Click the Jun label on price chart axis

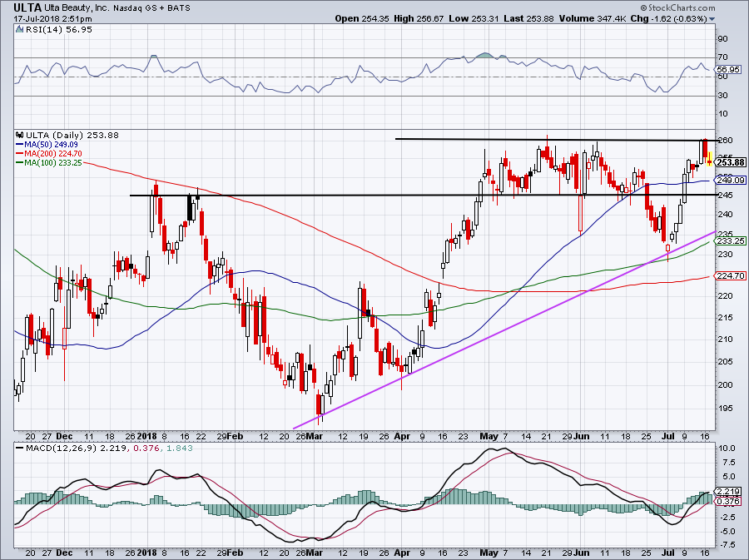[581, 436]
